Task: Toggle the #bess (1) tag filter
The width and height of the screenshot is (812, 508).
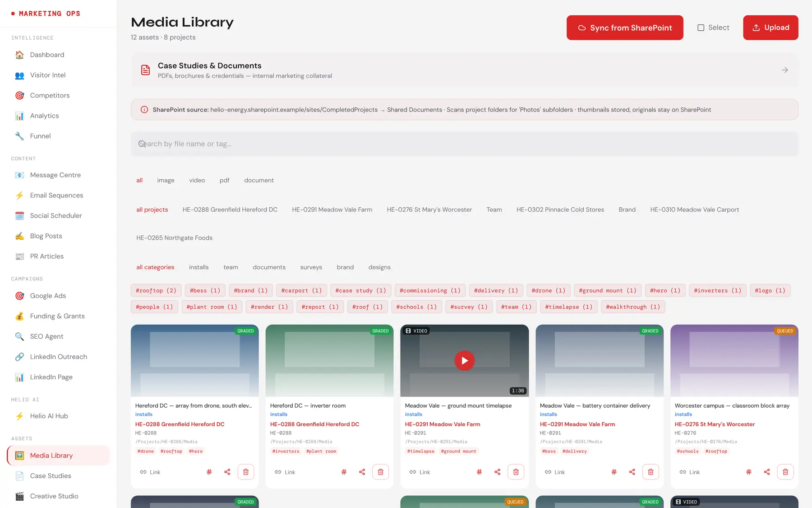Action: 205,290
